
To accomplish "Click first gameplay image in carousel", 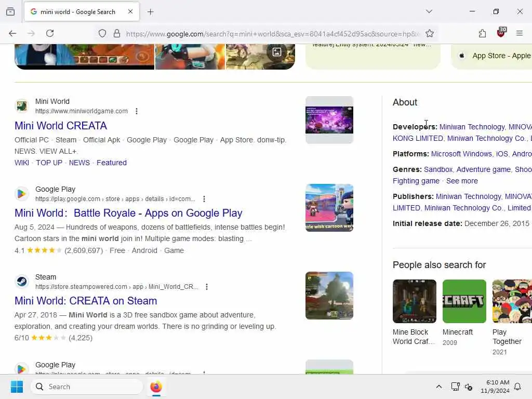I will (x=85, y=57).
